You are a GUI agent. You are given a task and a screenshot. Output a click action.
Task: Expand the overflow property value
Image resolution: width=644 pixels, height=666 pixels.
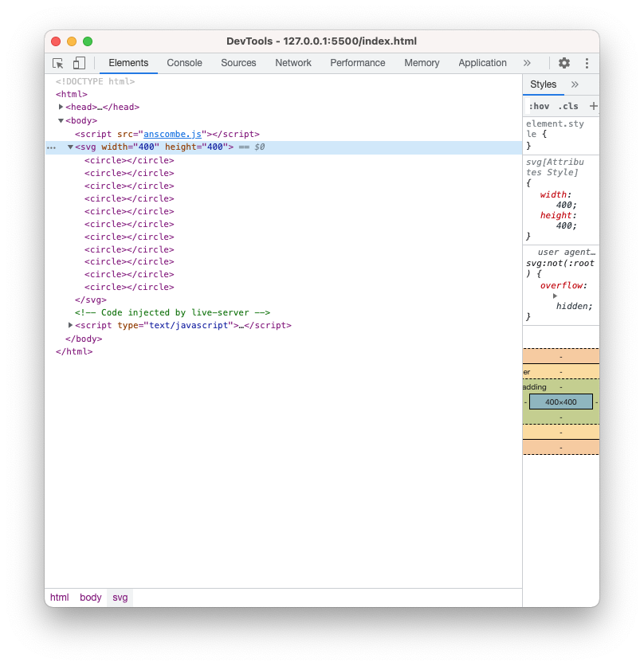pyautogui.click(x=556, y=296)
